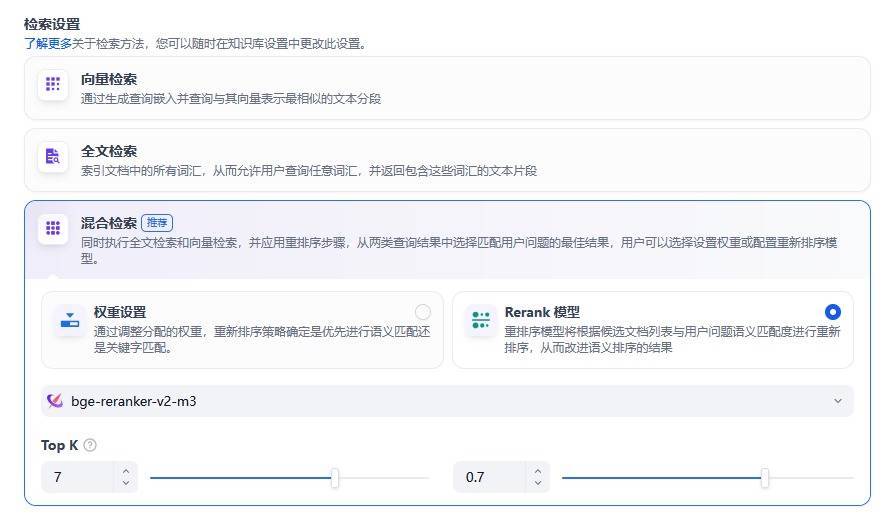This screenshot has width=889, height=519.
Task: Click the Top K label
Action: pyautogui.click(x=60, y=445)
